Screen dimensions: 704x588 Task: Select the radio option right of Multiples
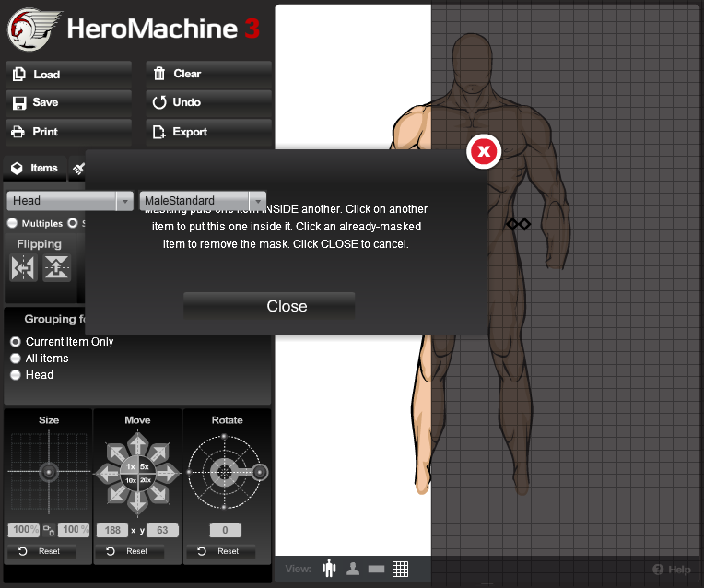tap(73, 223)
